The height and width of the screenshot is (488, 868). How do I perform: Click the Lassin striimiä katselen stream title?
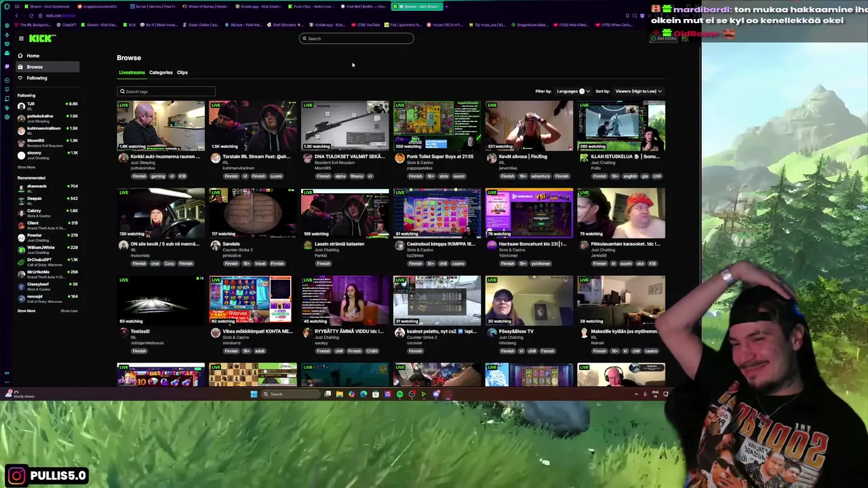click(339, 244)
